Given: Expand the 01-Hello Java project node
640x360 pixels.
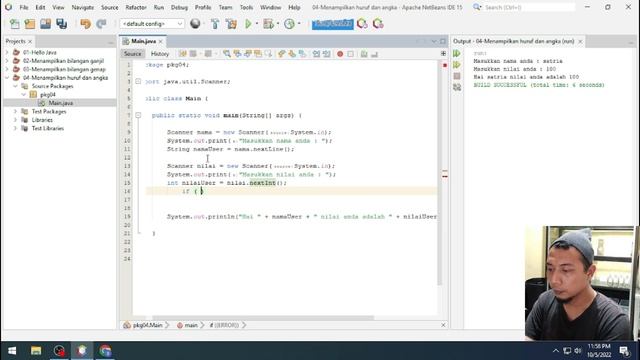Looking at the screenshot, I should [7, 52].
